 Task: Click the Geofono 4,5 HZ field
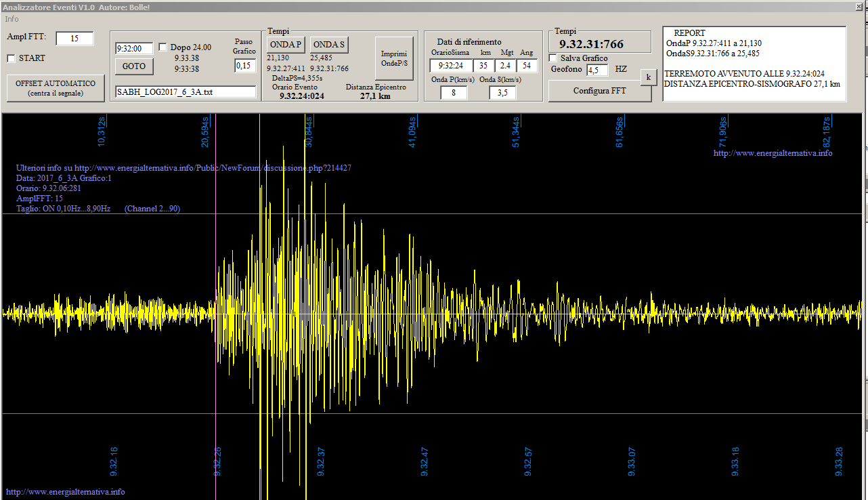[x=597, y=70]
